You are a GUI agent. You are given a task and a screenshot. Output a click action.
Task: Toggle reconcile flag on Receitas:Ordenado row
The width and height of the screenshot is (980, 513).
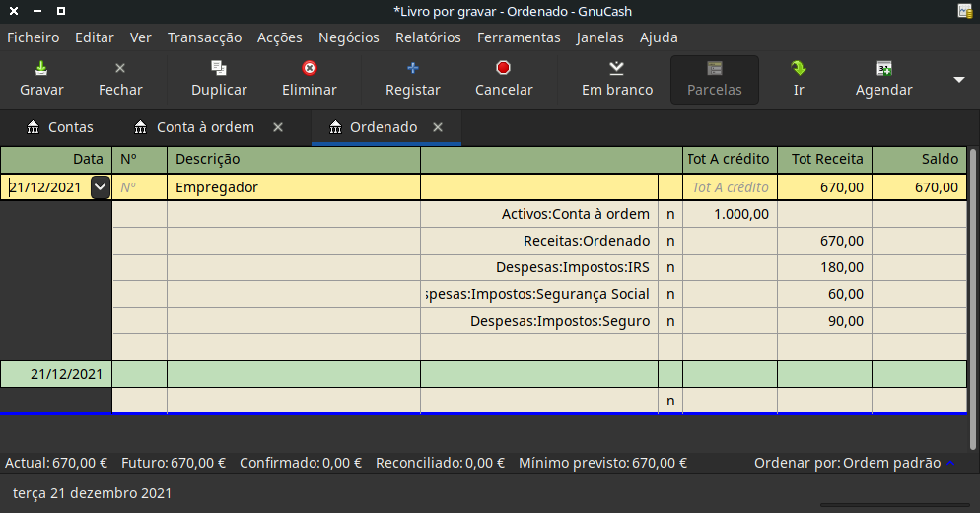670,241
